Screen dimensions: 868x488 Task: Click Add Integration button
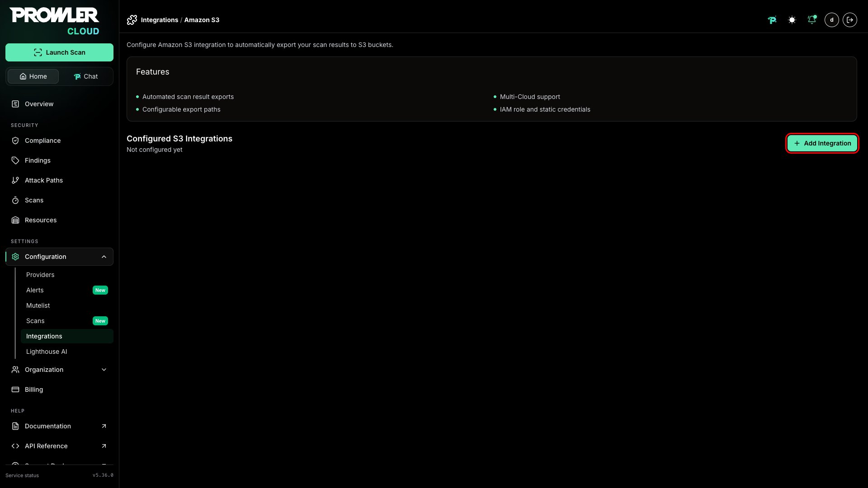click(822, 143)
